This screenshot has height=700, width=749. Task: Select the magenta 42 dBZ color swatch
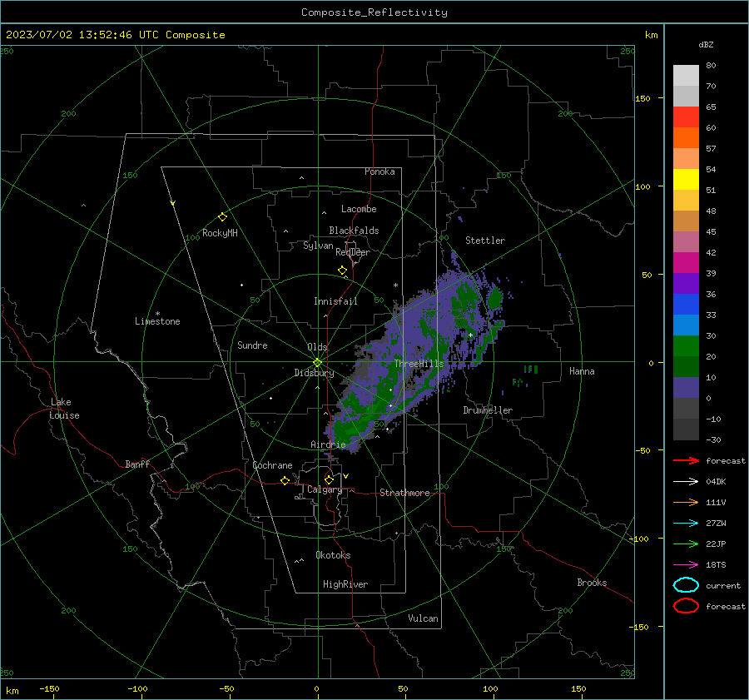click(x=686, y=263)
